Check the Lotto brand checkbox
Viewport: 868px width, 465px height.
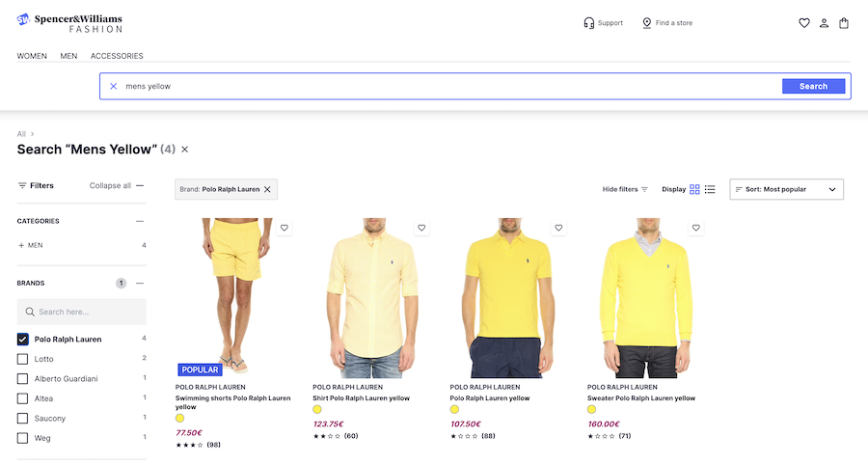pyautogui.click(x=23, y=359)
